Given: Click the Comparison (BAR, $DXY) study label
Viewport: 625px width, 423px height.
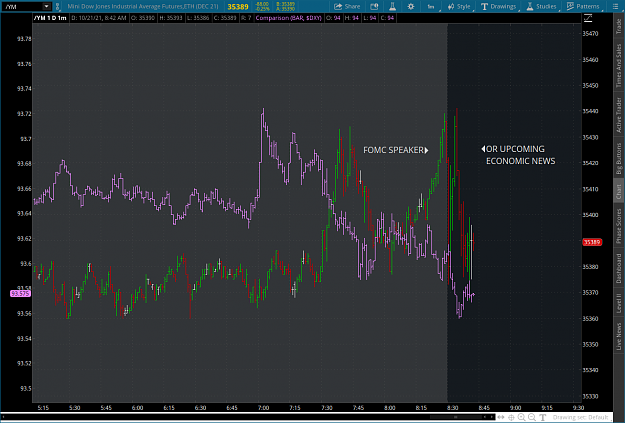Looking at the screenshot, I should click(x=289, y=18).
